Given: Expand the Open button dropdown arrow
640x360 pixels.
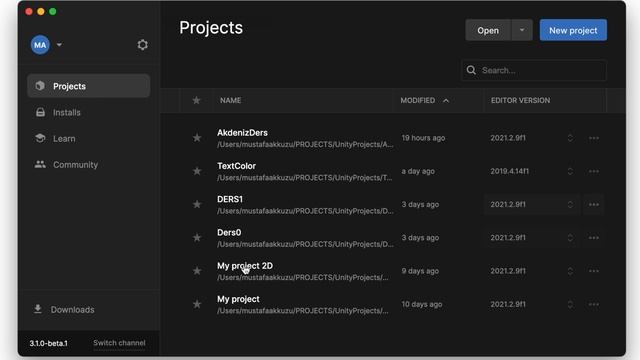Looking at the screenshot, I should click(x=522, y=30).
